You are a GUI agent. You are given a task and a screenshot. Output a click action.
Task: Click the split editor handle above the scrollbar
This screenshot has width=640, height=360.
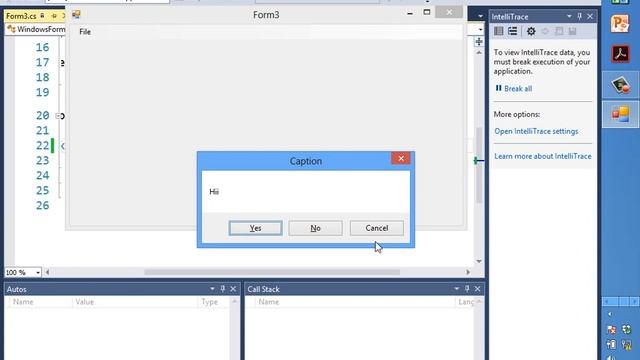tap(479, 42)
